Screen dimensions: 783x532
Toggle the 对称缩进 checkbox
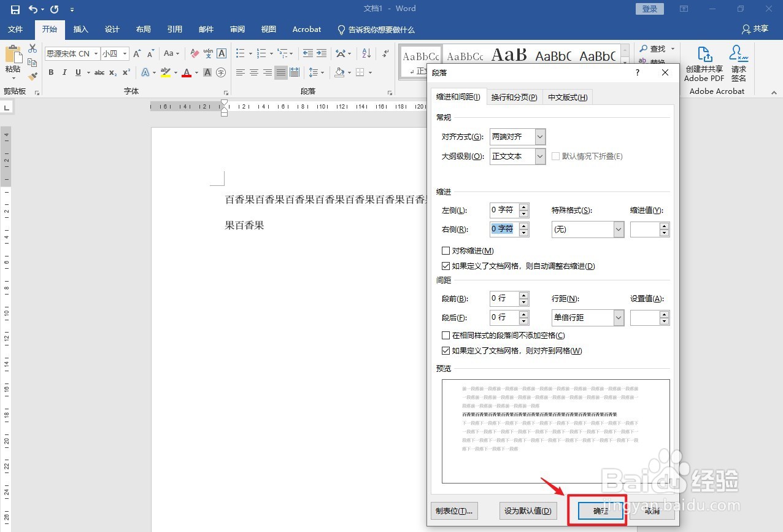click(x=446, y=251)
